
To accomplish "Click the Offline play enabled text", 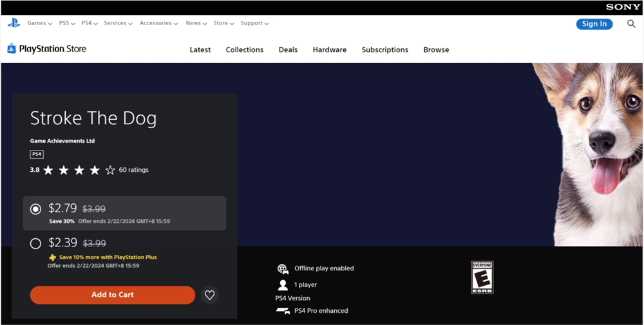I will coord(324,268).
